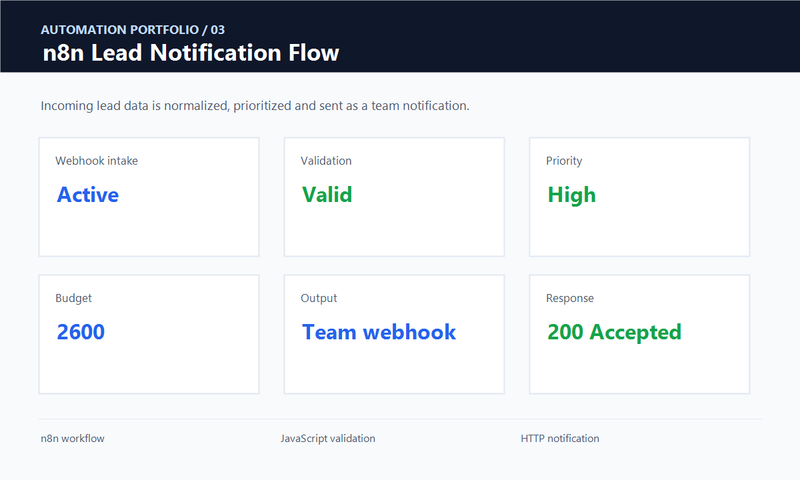Click the 'Validation' card label
800x480 pixels.
tap(326, 161)
